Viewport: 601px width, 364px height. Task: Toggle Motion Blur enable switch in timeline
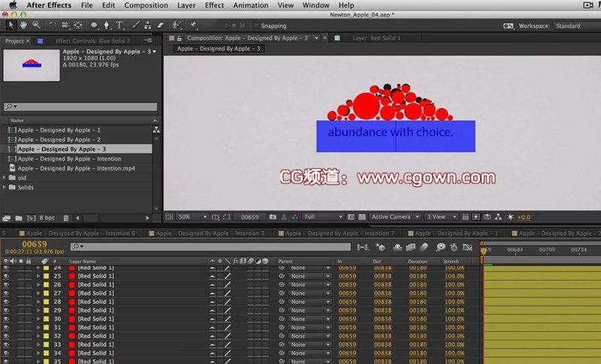(424, 247)
